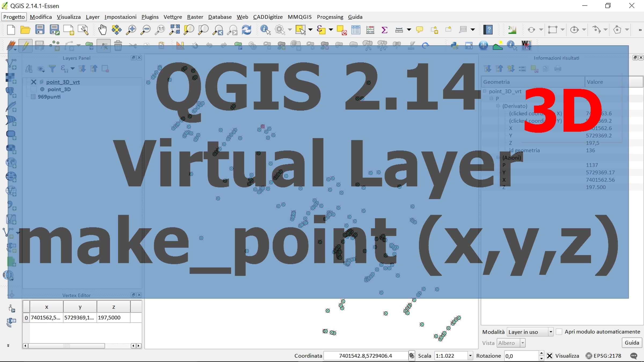Screen dimensions: 644x362
Task: Open the Raster menu
Action: (x=195, y=17)
